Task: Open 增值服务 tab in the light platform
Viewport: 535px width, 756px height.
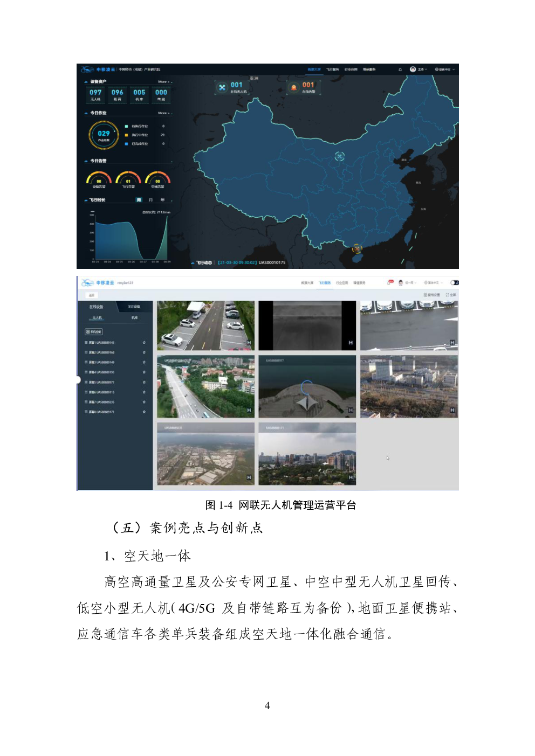Action: coord(359,282)
